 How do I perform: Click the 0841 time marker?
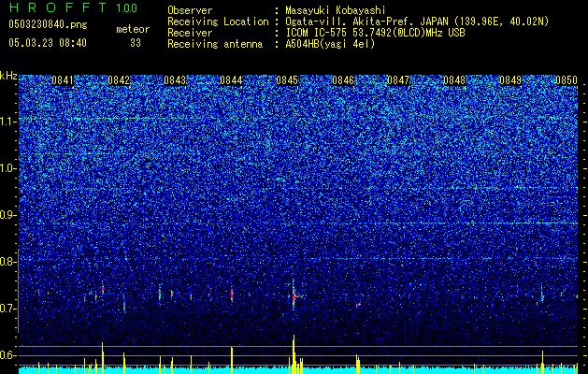click(x=63, y=80)
